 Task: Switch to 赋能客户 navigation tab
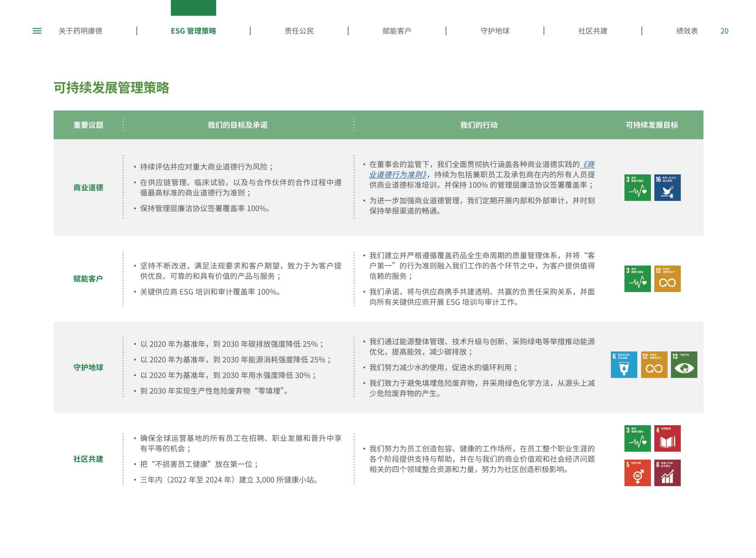pos(397,31)
